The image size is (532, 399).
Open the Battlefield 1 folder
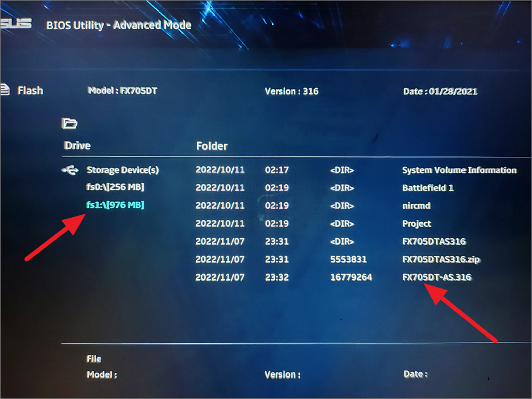[428, 188]
